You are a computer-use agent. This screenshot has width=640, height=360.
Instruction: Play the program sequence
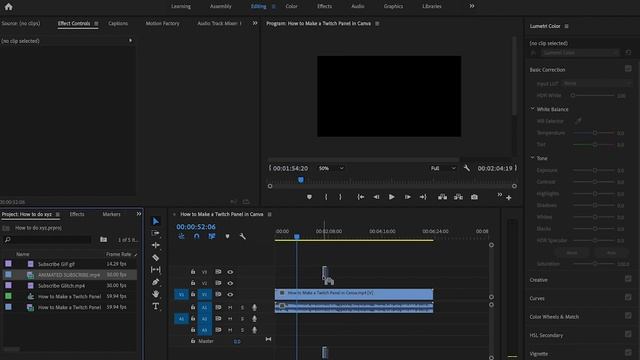(391, 197)
